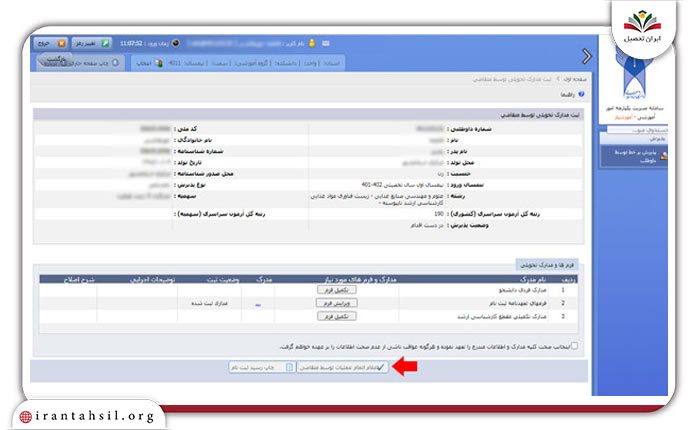700x430 pixels.
Task: Open the messages envelope icon
Action: tap(326, 43)
